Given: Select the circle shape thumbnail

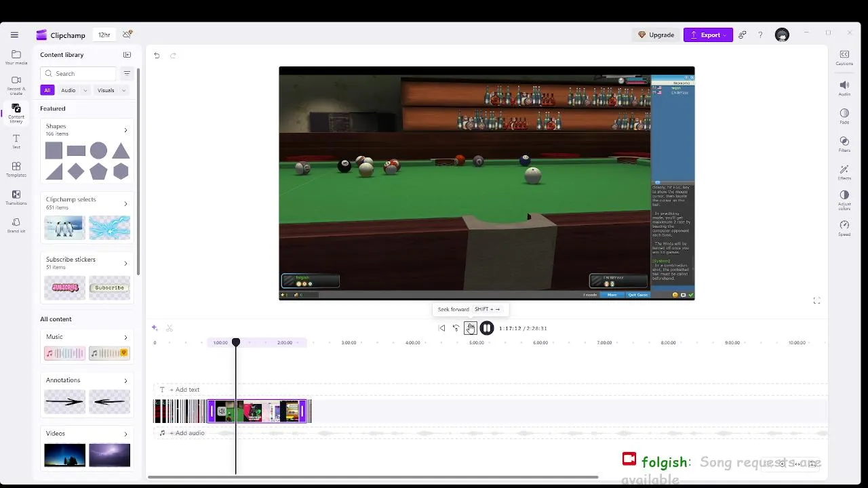Looking at the screenshot, I should coord(98,150).
